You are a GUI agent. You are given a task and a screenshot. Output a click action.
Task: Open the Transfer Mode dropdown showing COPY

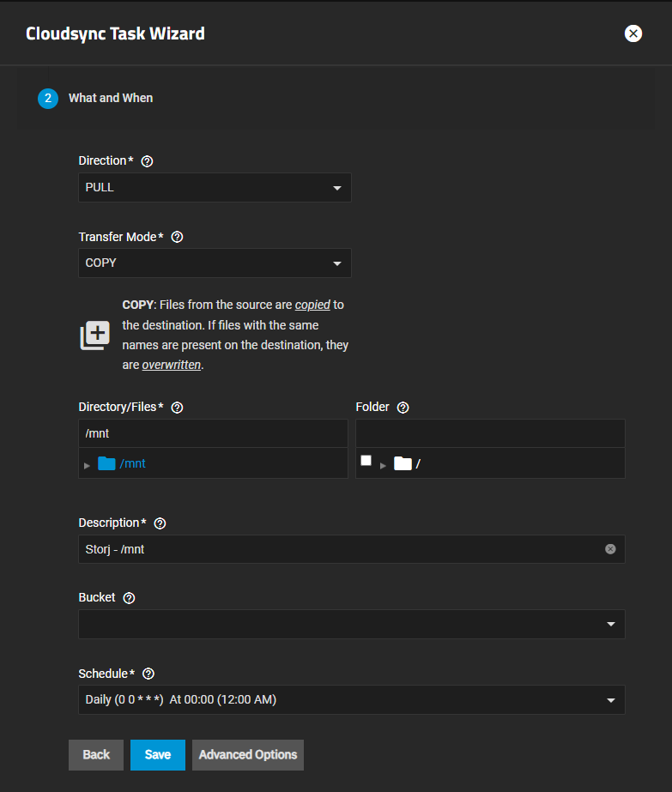(215, 263)
